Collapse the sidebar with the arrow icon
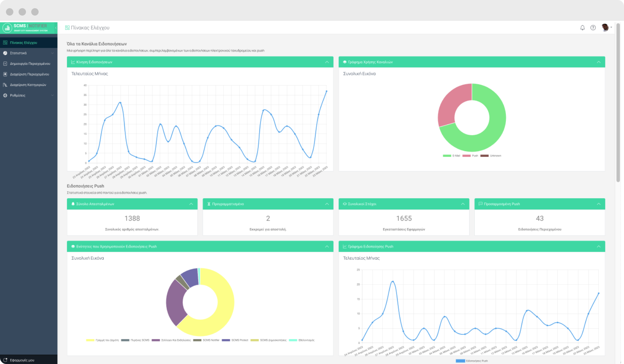This screenshot has height=364, width=624. pyautogui.click(x=56, y=28)
